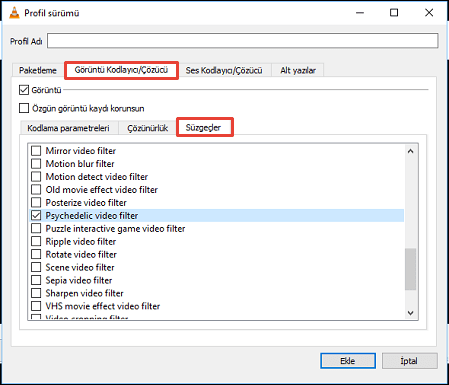Image resolution: width=449 pixels, height=385 pixels.
Task: Minimize the Profil sürümü window
Action: coord(360,13)
